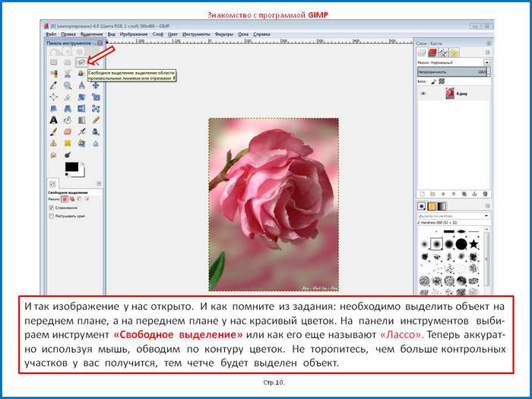The width and height of the screenshot is (532, 399).
Task: Select the Ink tool
Action: coord(96,131)
